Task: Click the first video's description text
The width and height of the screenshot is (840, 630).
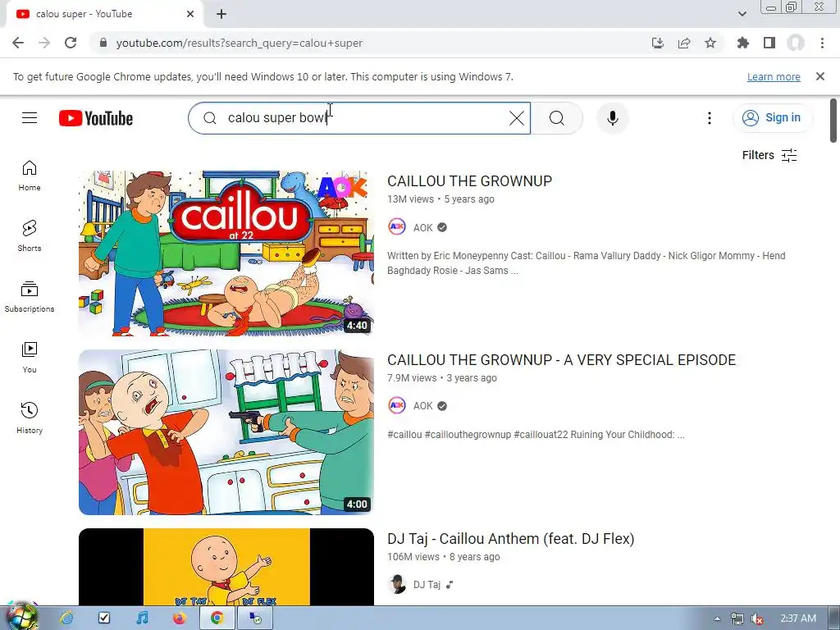Action: click(x=586, y=263)
